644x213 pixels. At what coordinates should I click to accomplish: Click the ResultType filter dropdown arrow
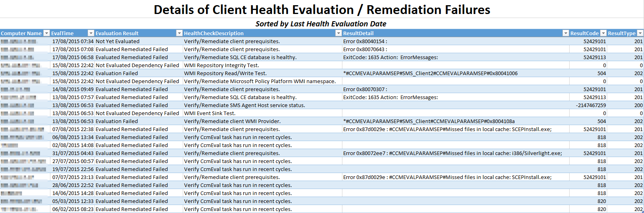coord(640,33)
